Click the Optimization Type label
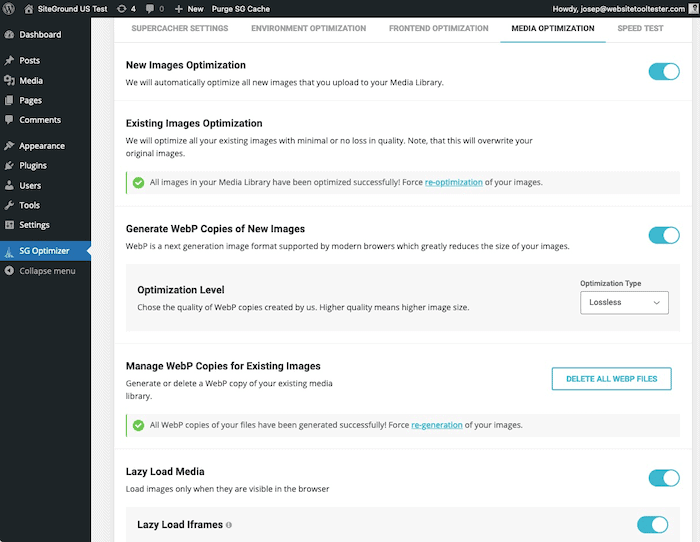The width and height of the screenshot is (700, 542). tap(610, 283)
